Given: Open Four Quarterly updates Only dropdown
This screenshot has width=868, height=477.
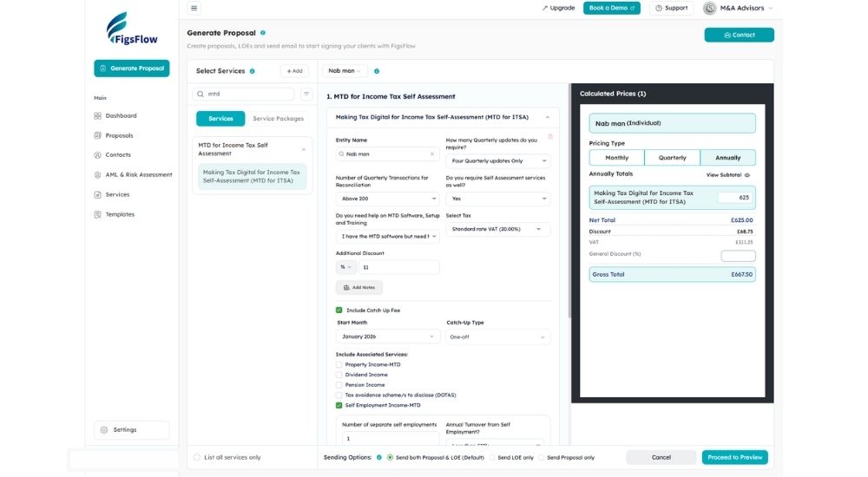Looking at the screenshot, I should [x=498, y=161].
